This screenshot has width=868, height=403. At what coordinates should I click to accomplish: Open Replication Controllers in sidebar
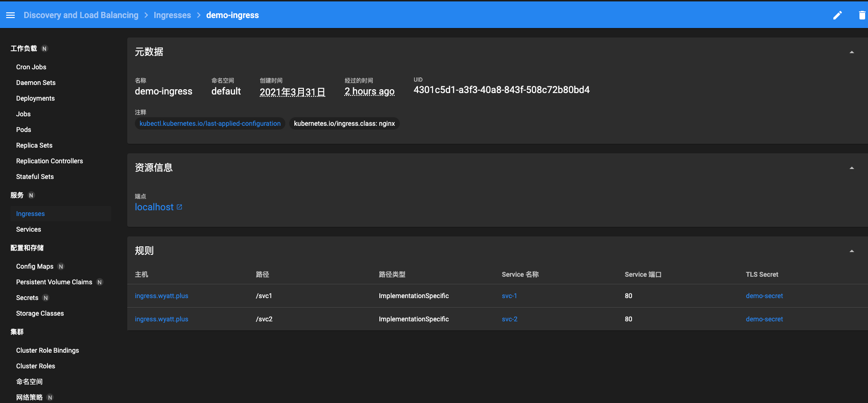coord(49,161)
